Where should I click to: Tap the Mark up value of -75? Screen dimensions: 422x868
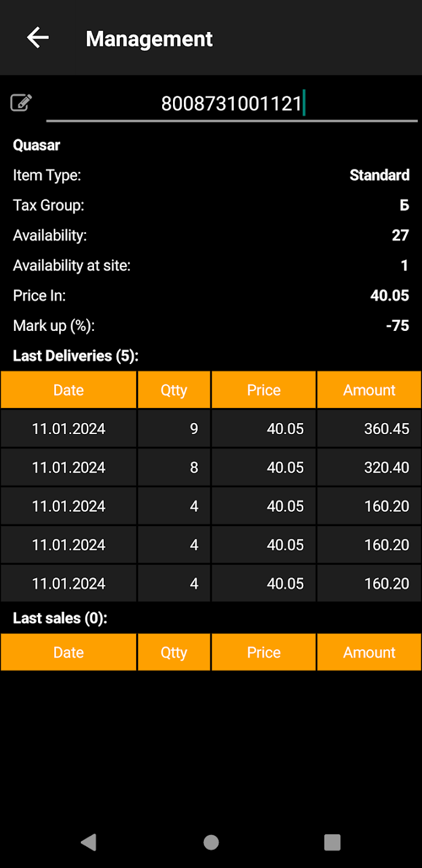tap(397, 326)
